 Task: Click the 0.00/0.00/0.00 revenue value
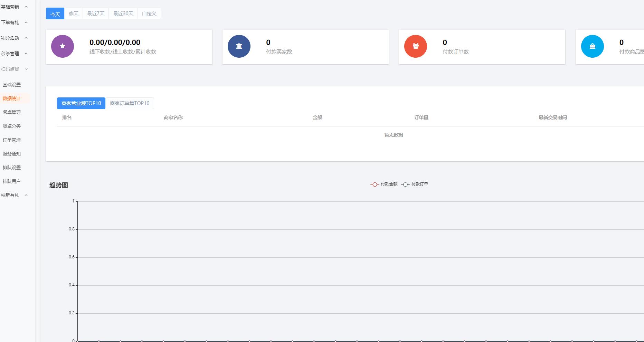[115, 42]
